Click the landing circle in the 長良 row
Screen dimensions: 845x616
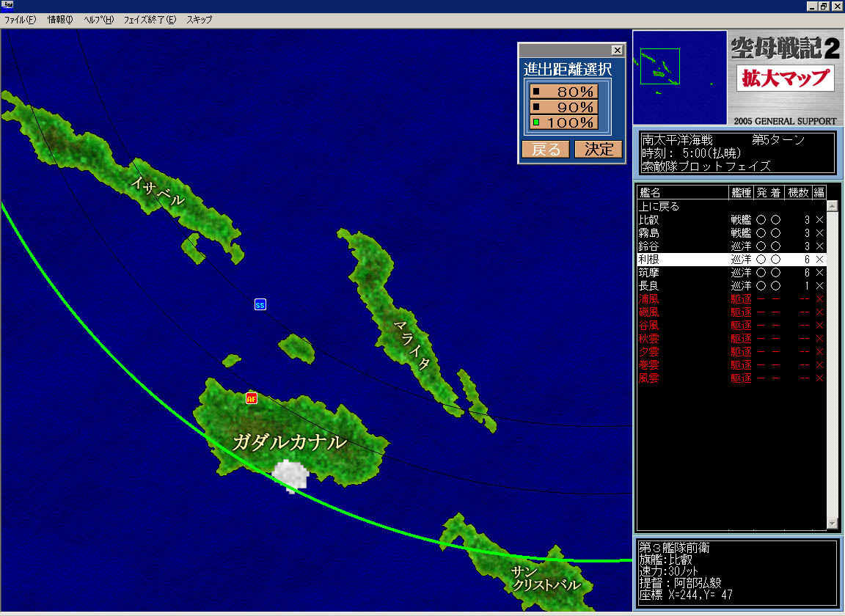click(775, 286)
